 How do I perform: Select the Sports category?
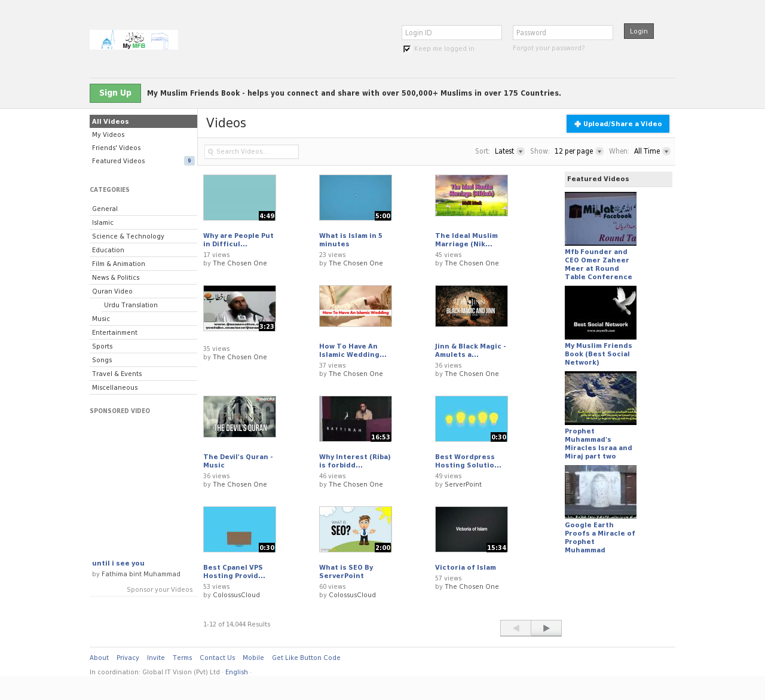pos(143,346)
